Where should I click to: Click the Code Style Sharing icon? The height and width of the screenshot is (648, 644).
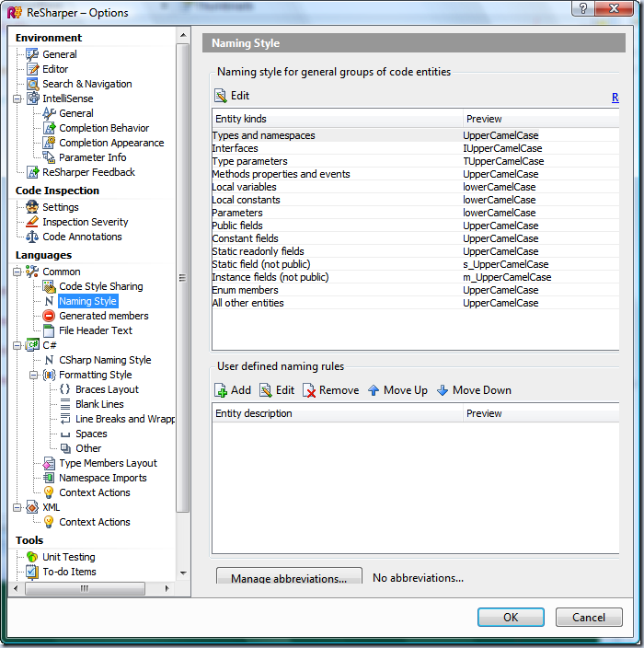[x=49, y=286]
